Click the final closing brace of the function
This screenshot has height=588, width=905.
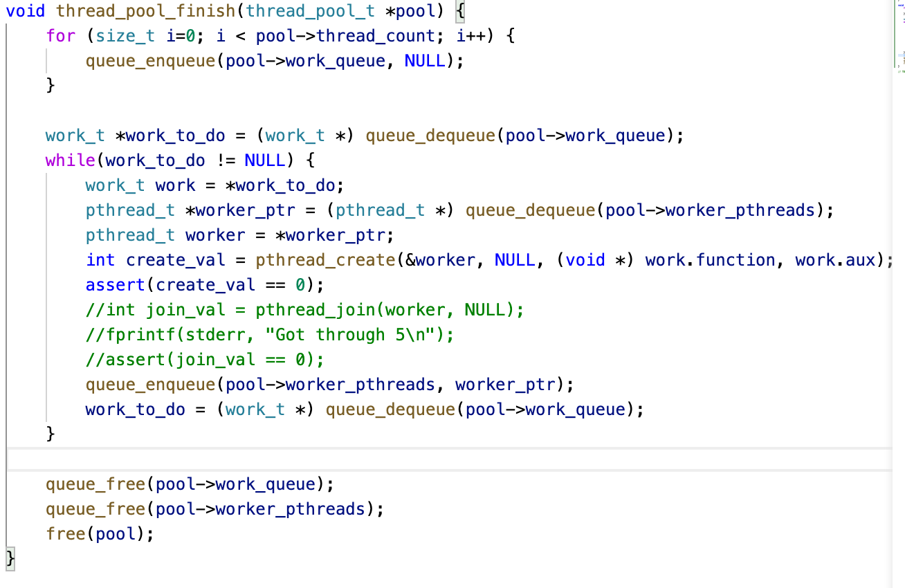pos(10,559)
